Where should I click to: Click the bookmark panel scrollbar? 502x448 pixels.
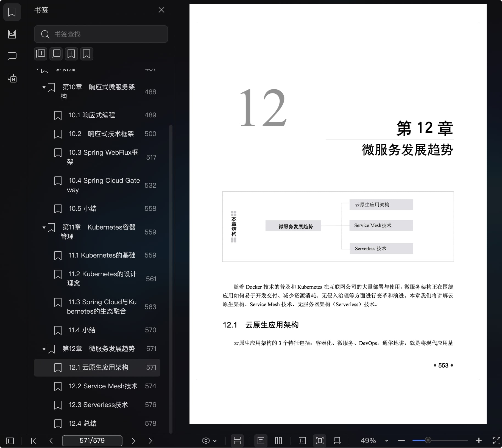[171, 279]
